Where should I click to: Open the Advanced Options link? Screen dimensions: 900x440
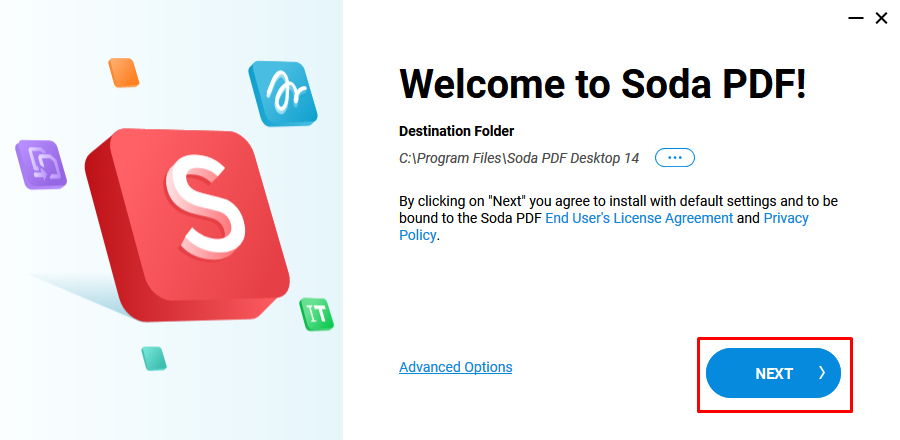[456, 367]
